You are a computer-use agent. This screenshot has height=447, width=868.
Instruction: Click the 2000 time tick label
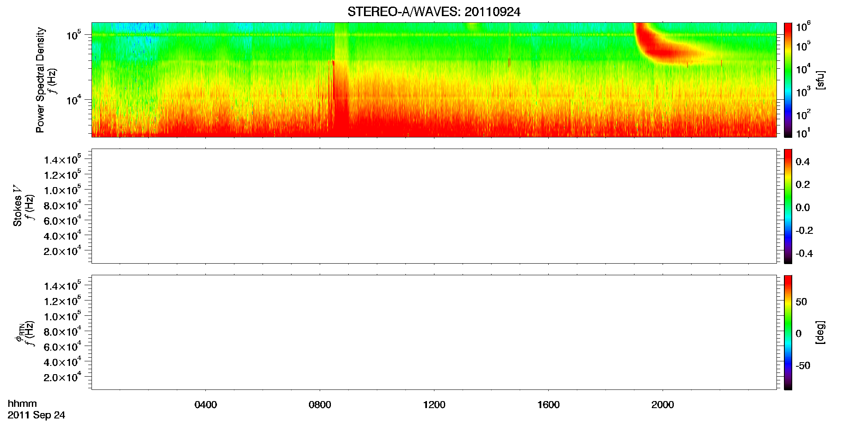(x=663, y=405)
